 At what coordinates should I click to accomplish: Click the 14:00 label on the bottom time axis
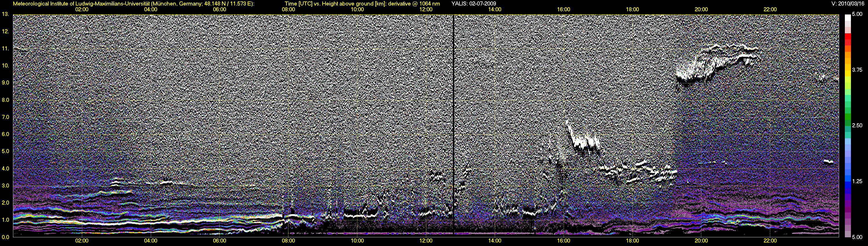point(495,241)
